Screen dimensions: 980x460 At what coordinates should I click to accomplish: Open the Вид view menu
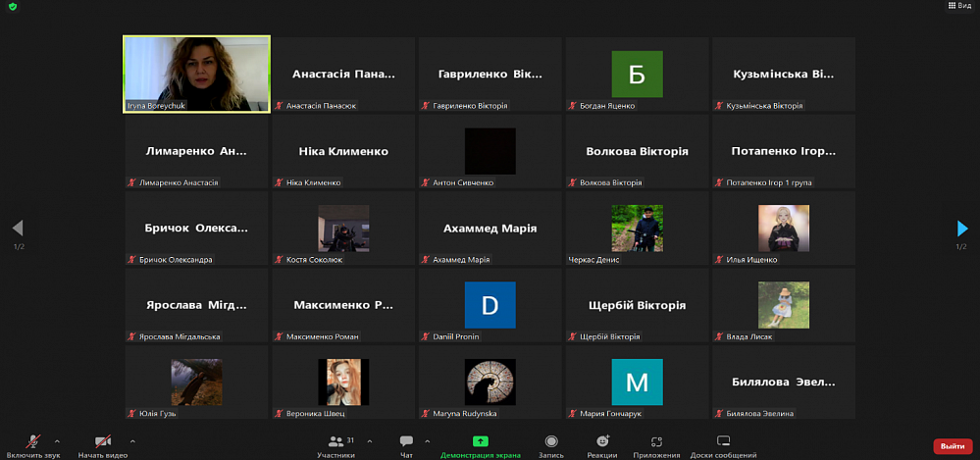point(959,6)
